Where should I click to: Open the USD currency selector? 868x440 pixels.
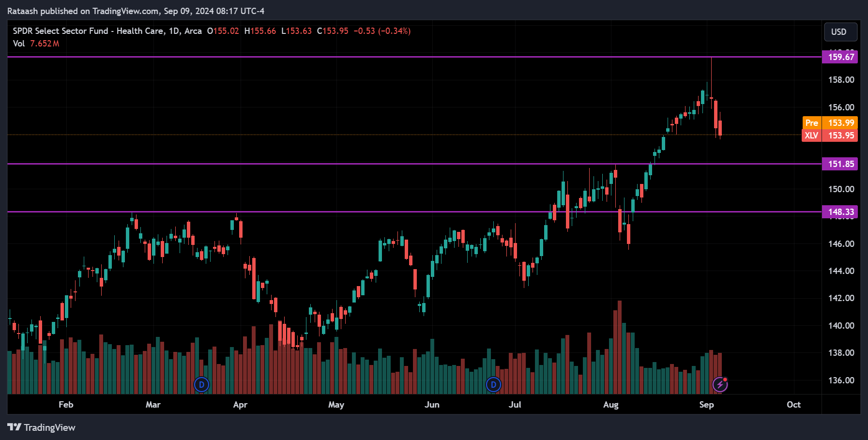pos(840,32)
